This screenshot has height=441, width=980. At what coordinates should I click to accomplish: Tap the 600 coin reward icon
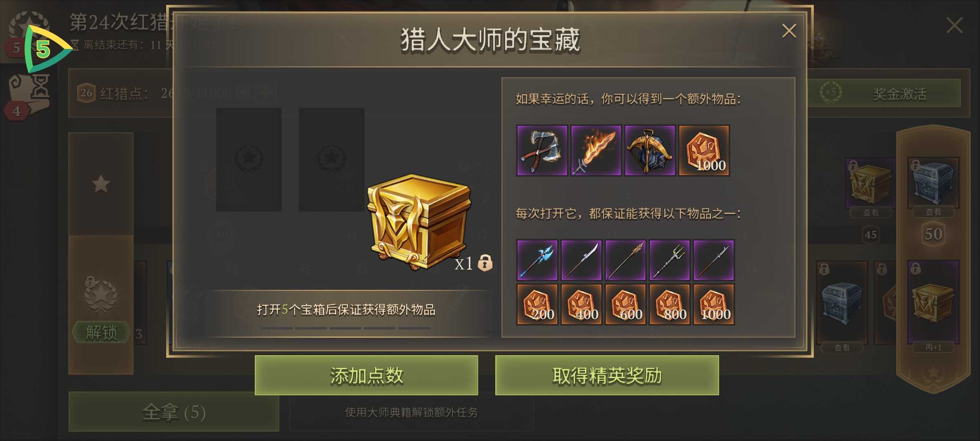626,304
